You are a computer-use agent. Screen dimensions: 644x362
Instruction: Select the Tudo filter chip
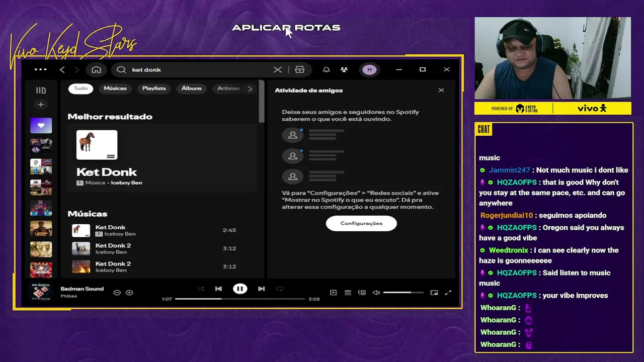pos(81,88)
